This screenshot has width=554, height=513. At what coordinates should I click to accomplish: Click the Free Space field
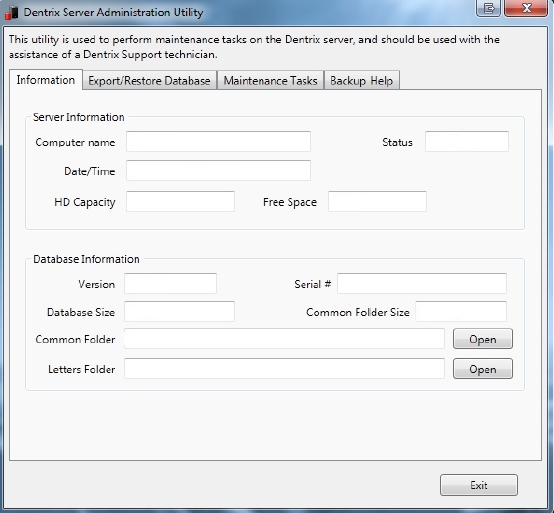click(377, 201)
